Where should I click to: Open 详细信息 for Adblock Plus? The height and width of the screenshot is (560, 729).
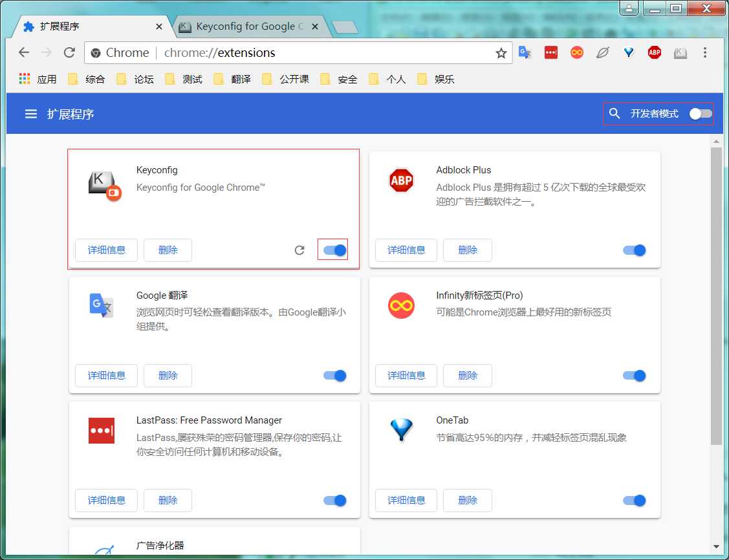tap(406, 250)
